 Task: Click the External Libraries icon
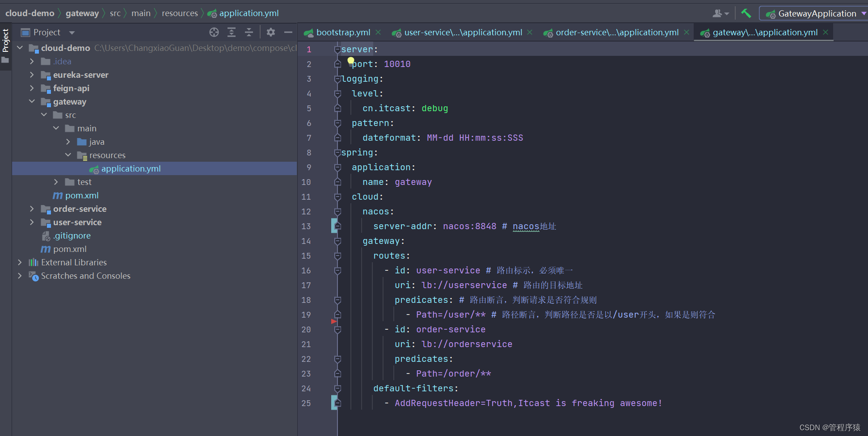[x=34, y=262]
